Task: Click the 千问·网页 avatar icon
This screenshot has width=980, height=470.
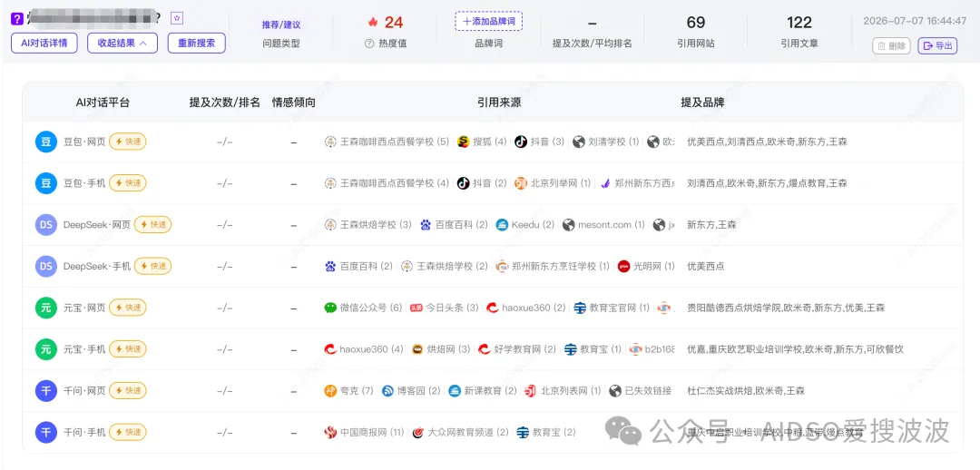Action: [x=45, y=391]
